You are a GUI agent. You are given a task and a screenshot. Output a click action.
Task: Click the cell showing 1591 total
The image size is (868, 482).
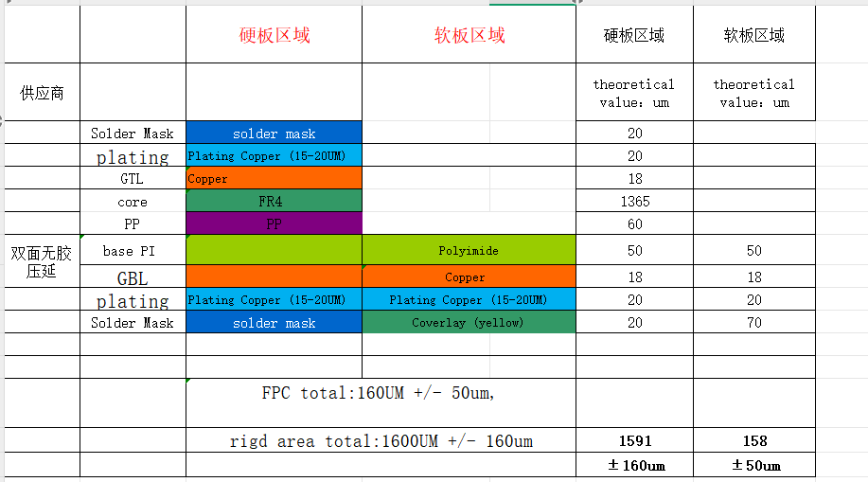tap(634, 440)
